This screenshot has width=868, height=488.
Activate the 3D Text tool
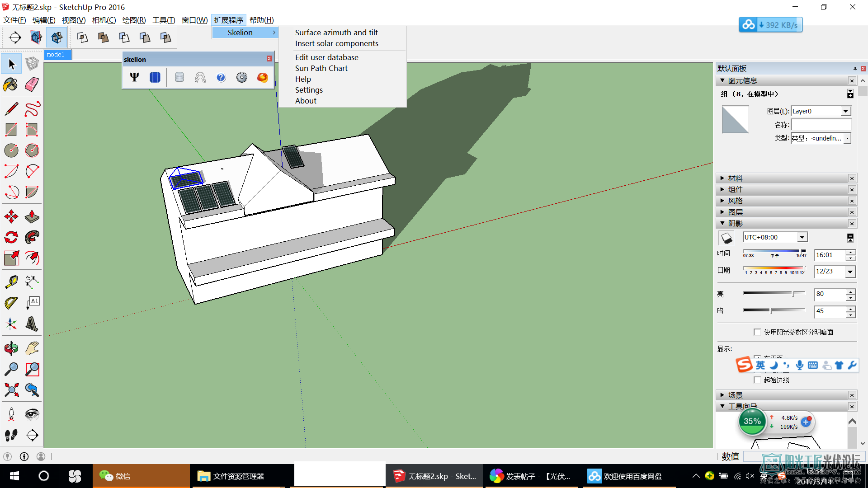point(32,324)
